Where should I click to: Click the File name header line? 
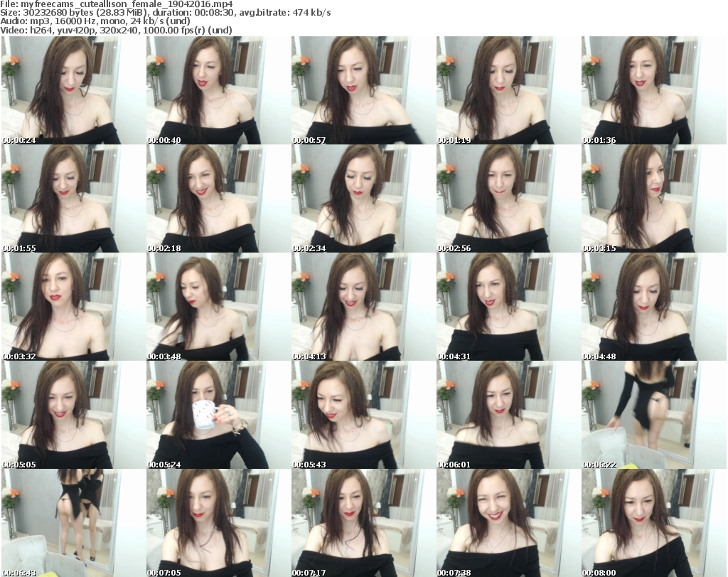[x=117, y=4]
